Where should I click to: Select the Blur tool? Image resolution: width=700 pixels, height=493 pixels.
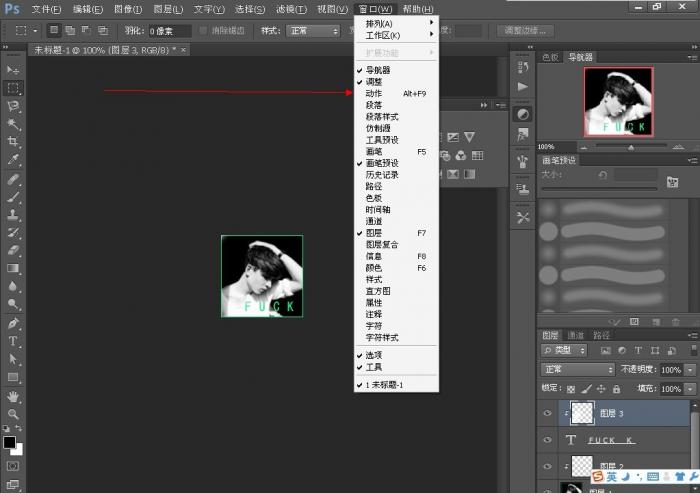[13, 286]
